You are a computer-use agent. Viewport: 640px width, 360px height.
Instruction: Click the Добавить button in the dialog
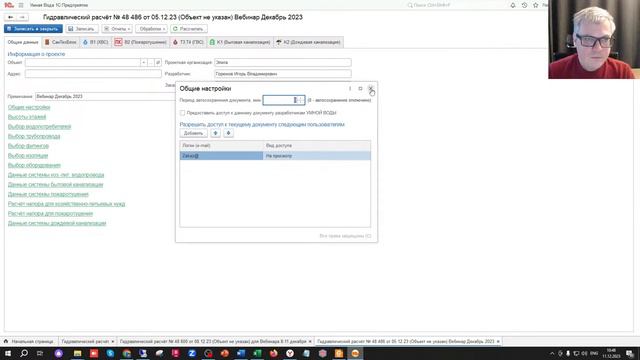[x=193, y=133]
